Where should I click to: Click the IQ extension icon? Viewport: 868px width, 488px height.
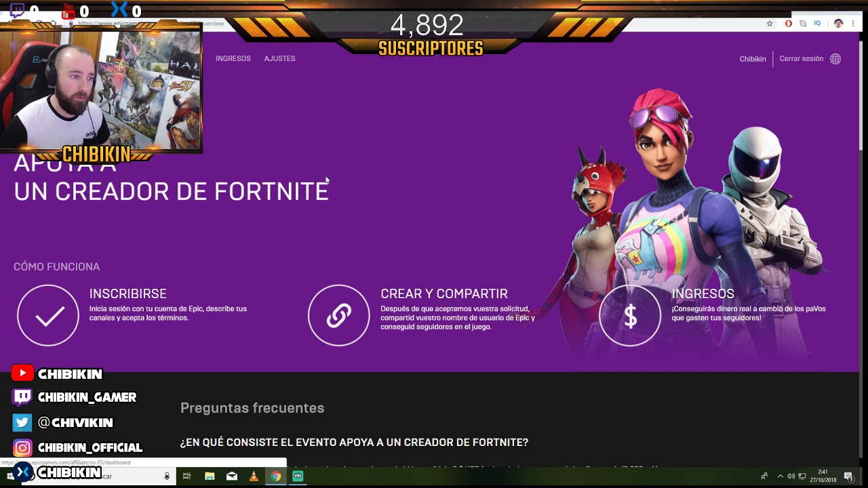coord(817,23)
